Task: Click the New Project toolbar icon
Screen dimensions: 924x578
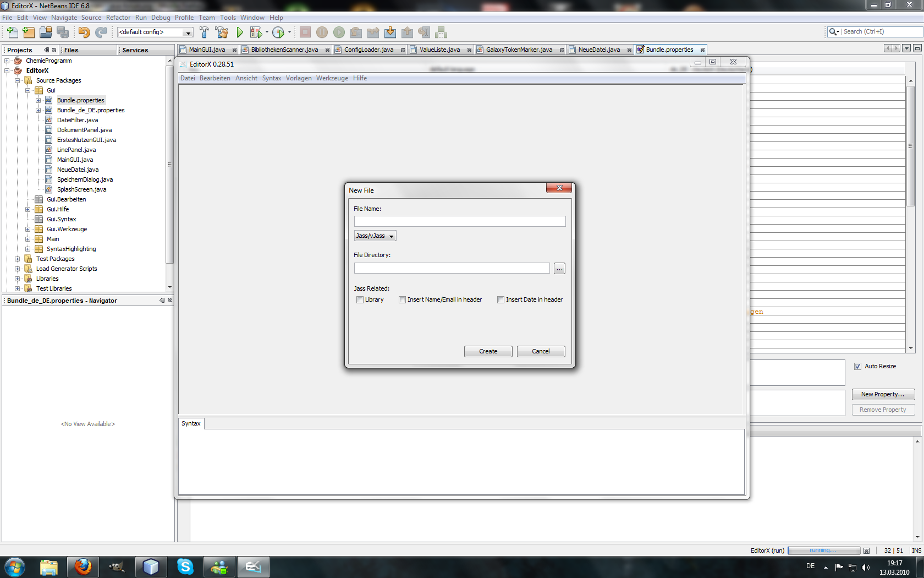Action: (29, 32)
